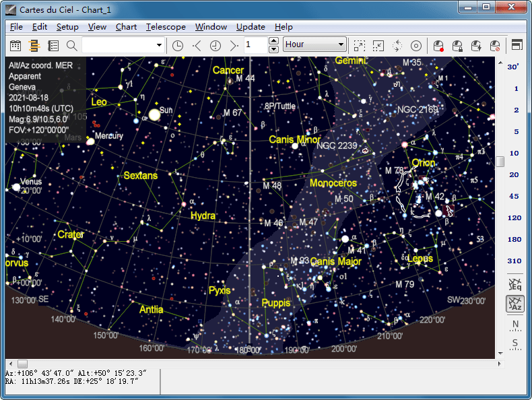Screen dimensions: 532x400
Task: Click the zoom in icon
Action: click(x=360, y=46)
